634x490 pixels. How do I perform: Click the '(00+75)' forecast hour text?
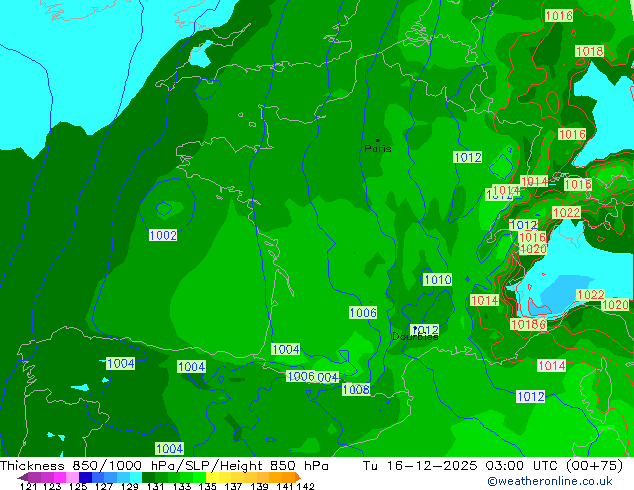point(594,466)
